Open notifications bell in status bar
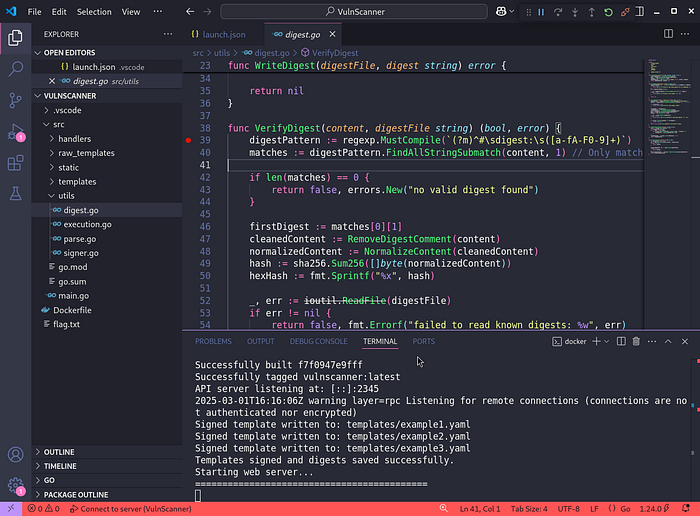The width and height of the screenshot is (700, 516). tap(686, 508)
